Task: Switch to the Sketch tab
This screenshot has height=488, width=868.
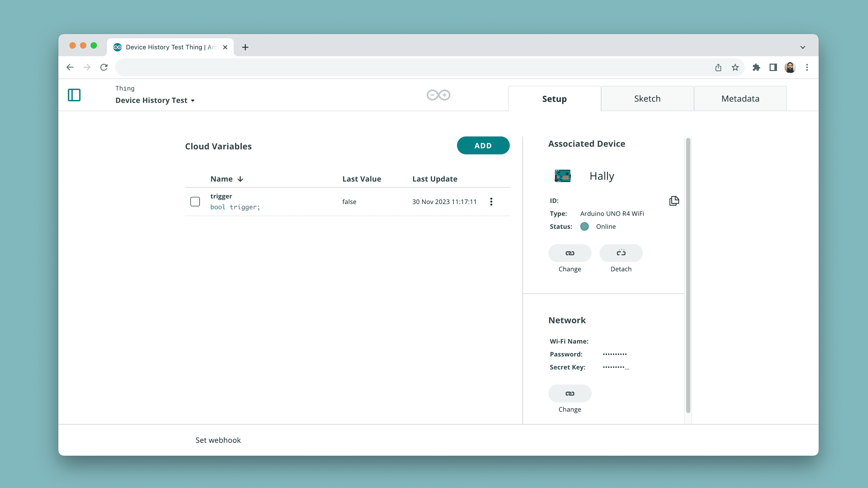Action: (647, 98)
